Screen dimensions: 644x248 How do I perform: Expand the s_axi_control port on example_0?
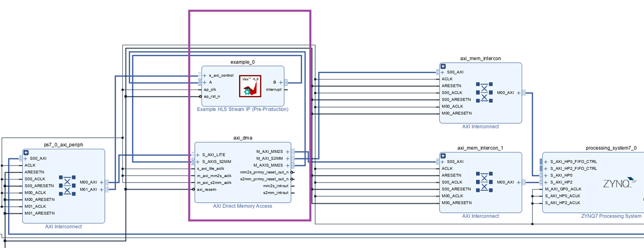[x=204, y=75]
